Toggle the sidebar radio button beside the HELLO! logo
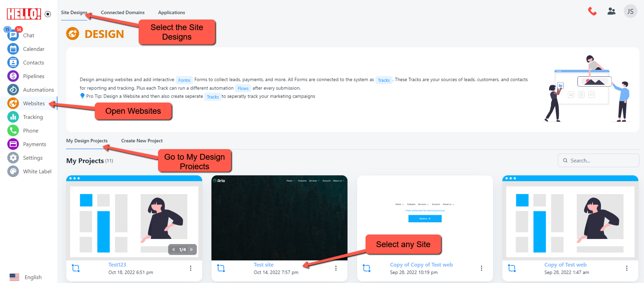Image resolution: width=644 pixels, height=283 pixels. click(x=48, y=14)
